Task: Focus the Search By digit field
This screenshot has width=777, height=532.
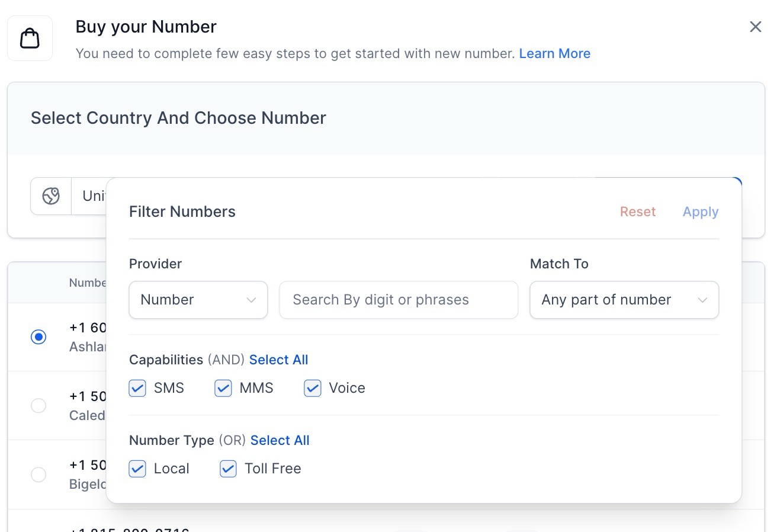Action: click(x=398, y=300)
